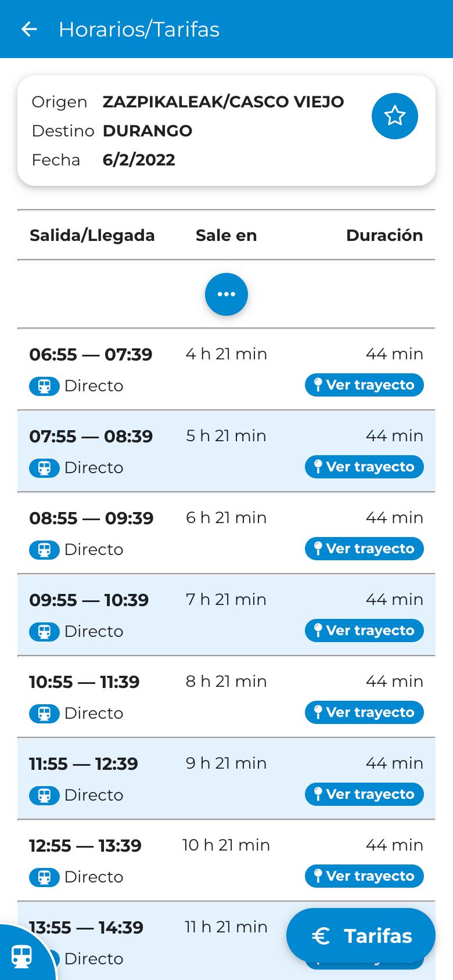
Task: Click train icon of 09:55 departure
Action: pos(44,632)
